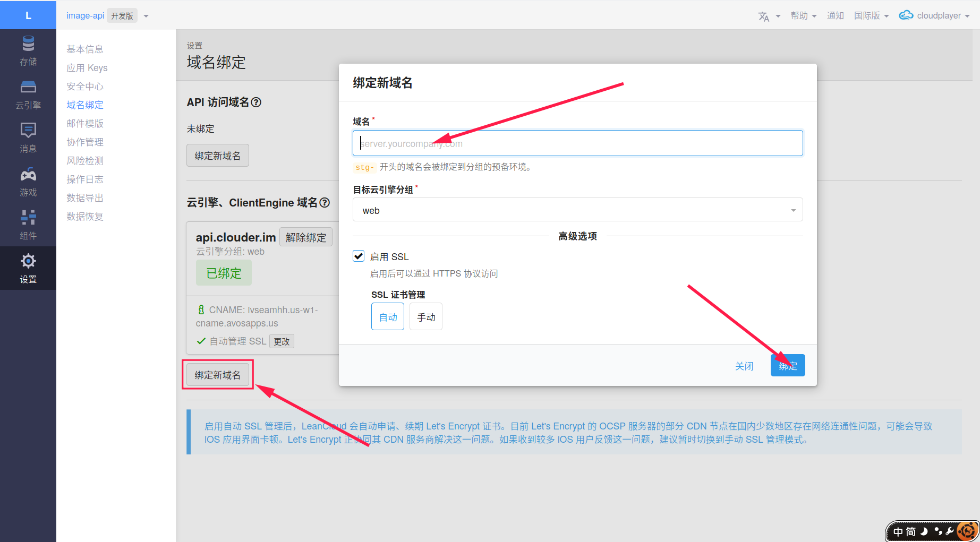This screenshot has height=542, width=980.
Task: Click the 简 simplified Chinese indicator
Action: [x=911, y=531]
